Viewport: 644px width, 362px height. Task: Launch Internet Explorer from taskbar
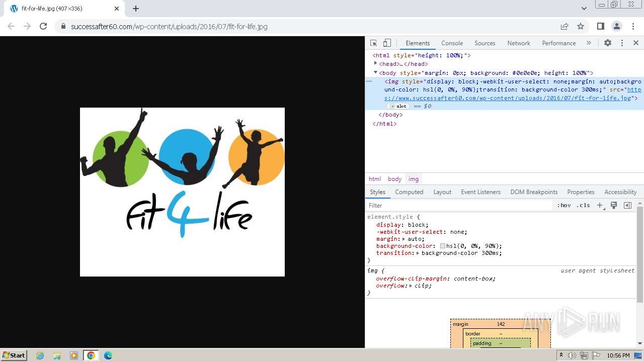point(40,355)
